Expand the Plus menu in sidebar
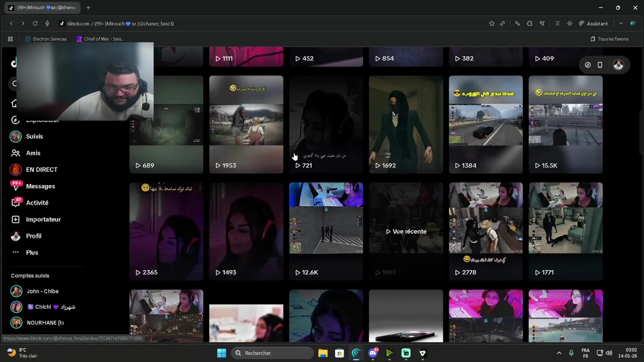 click(32, 252)
